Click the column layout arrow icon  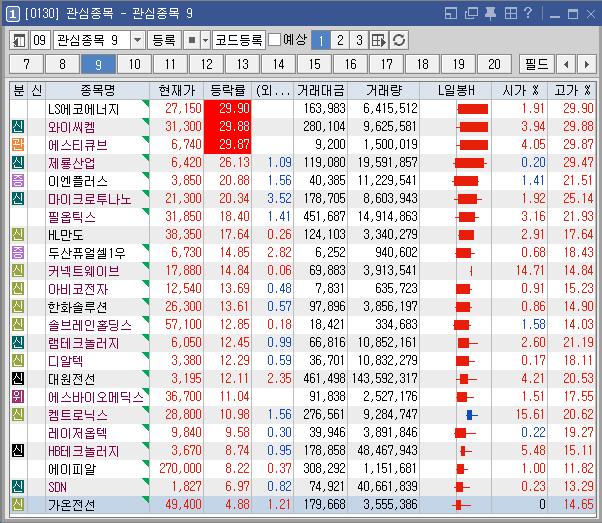pyautogui.click(x=379, y=40)
